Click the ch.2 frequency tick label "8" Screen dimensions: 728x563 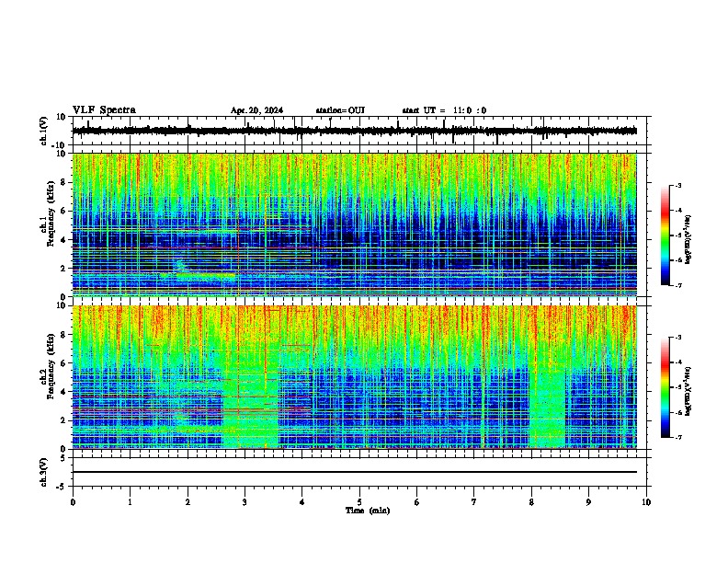point(64,335)
